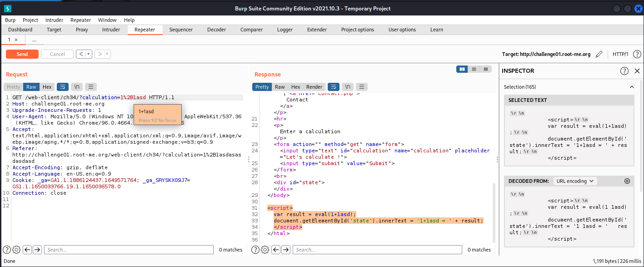
Task: Open the URL encoding dropdown
Action: click(574, 181)
